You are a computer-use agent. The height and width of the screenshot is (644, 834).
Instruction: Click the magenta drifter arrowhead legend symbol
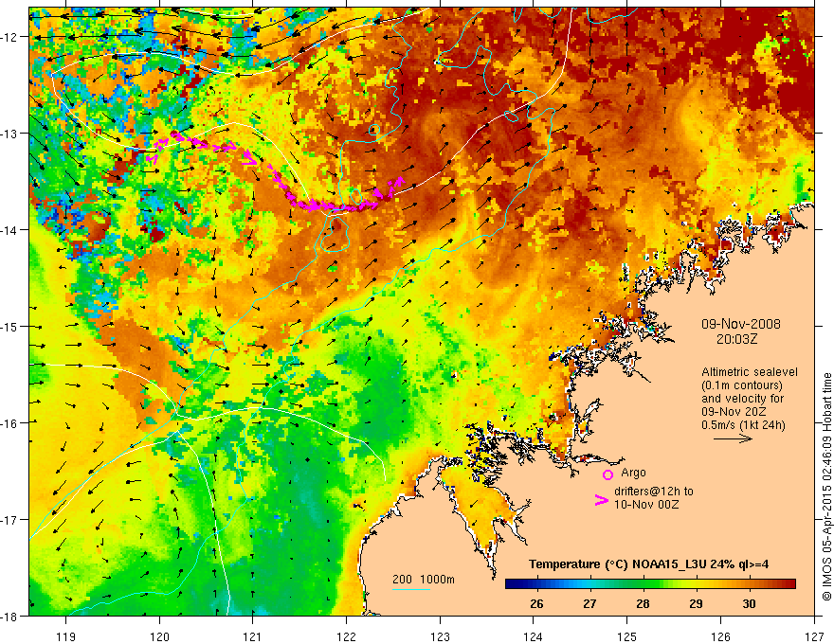(601, 500)
